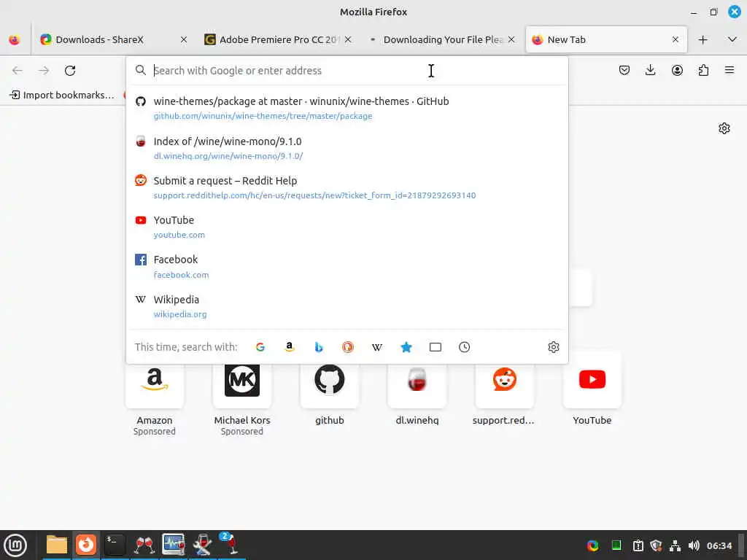
Task: Open a new tab with plus button
Action: [x=703, y=39]
